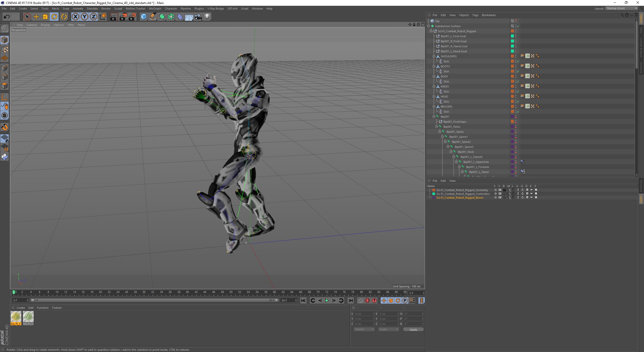Toggle the SHOULDERS Skin enable checkmark

coord(518,61)
